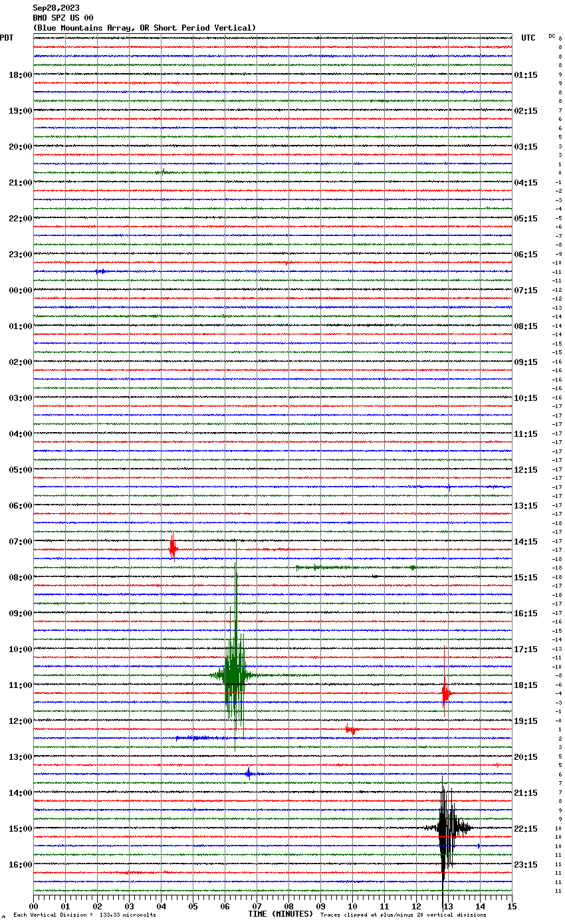Click the PDT timezone header

click(x=7, y=38)
